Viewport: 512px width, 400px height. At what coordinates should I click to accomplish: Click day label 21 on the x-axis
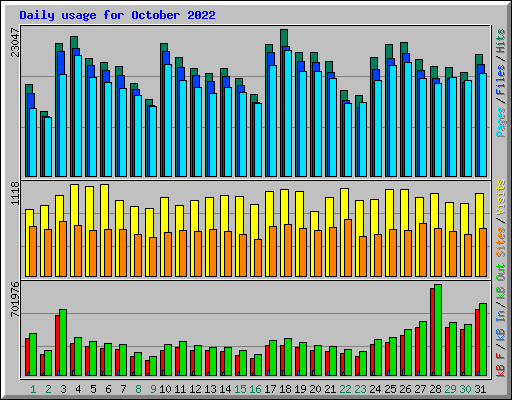point(330,389)
